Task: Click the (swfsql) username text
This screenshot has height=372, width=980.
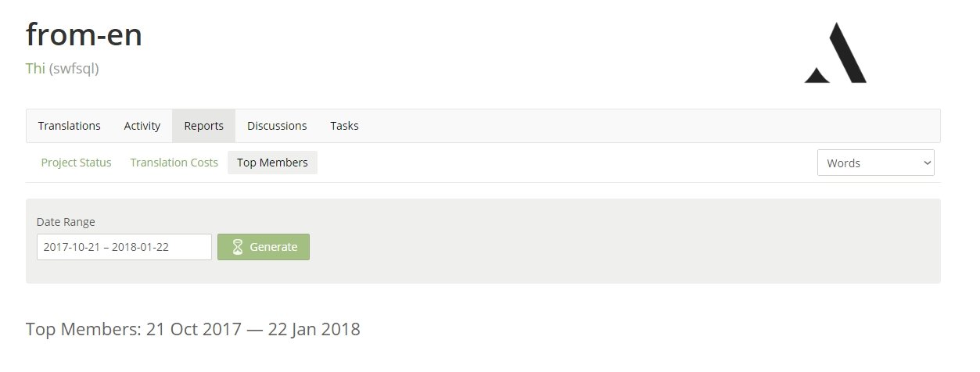Action: pos(74,69)
